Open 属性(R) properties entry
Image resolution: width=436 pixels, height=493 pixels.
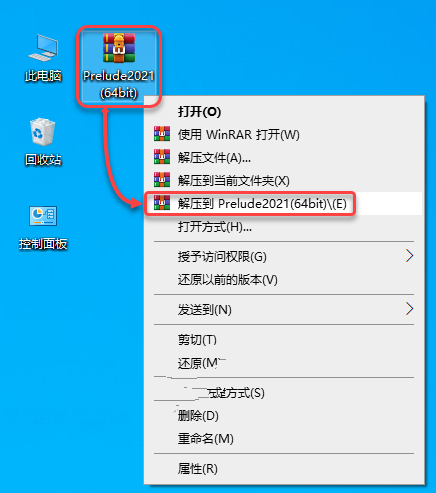pos(198,469)
